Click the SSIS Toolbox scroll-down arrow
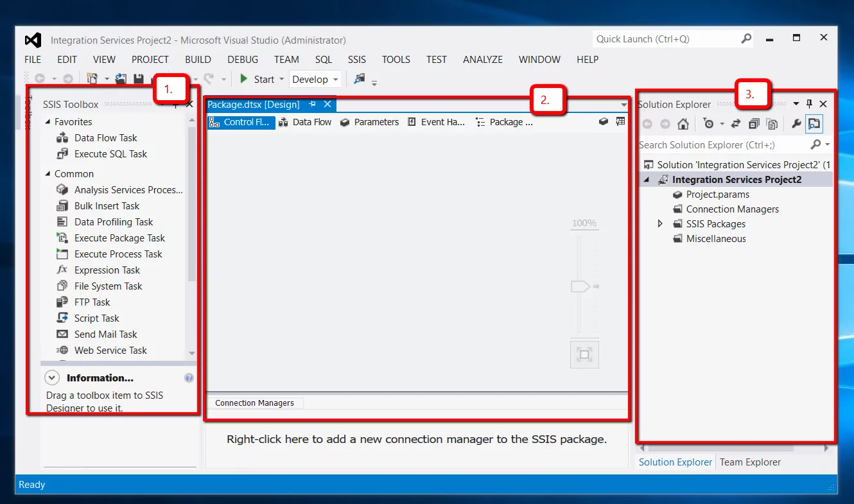The image size is (854, 504). 191,353
